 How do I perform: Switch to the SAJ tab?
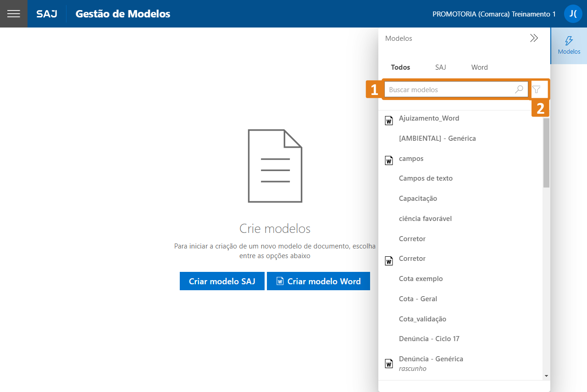(x=440, y=67)
